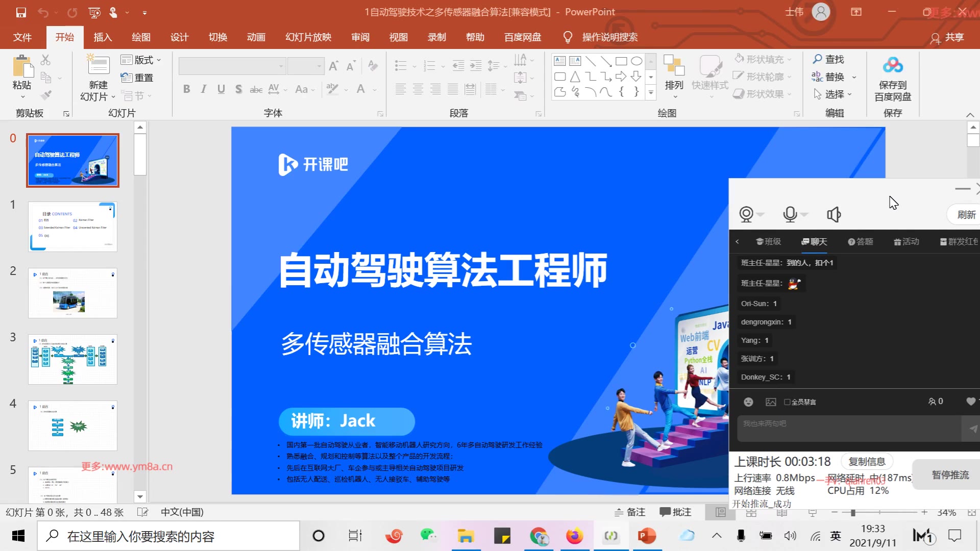This screenshot has height=551, width=980.
Task: Click the New Slide icon
Action: tap(98, 65)
